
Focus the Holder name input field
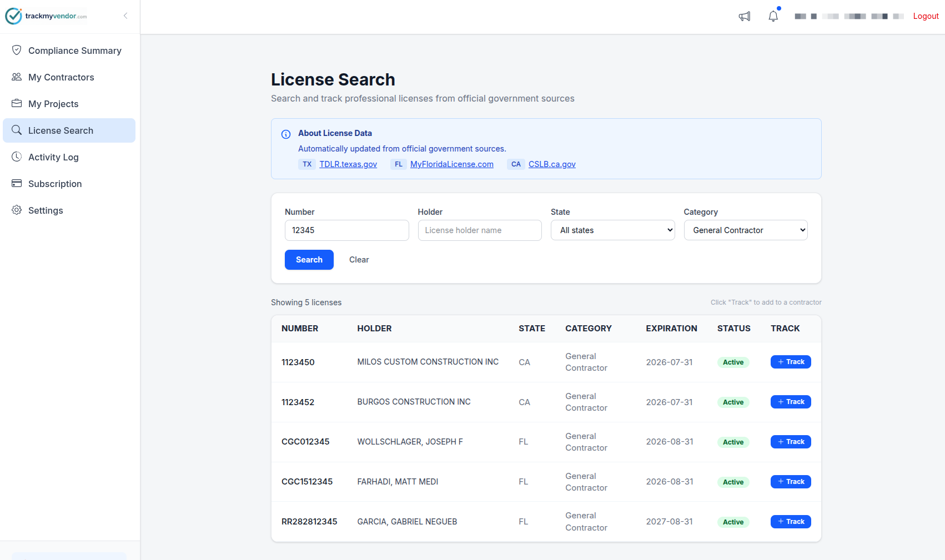[479, 230]
